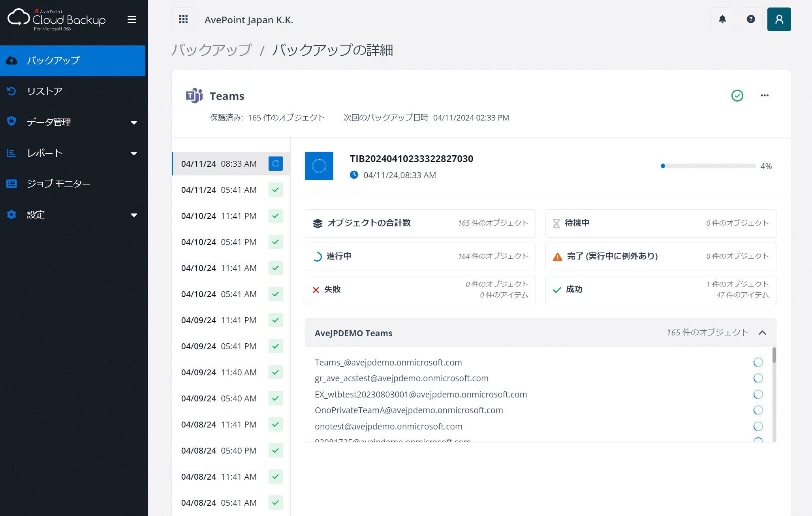Open the 進行中 164 objects card
Screen dimensions: 812x516
(420, 256)
